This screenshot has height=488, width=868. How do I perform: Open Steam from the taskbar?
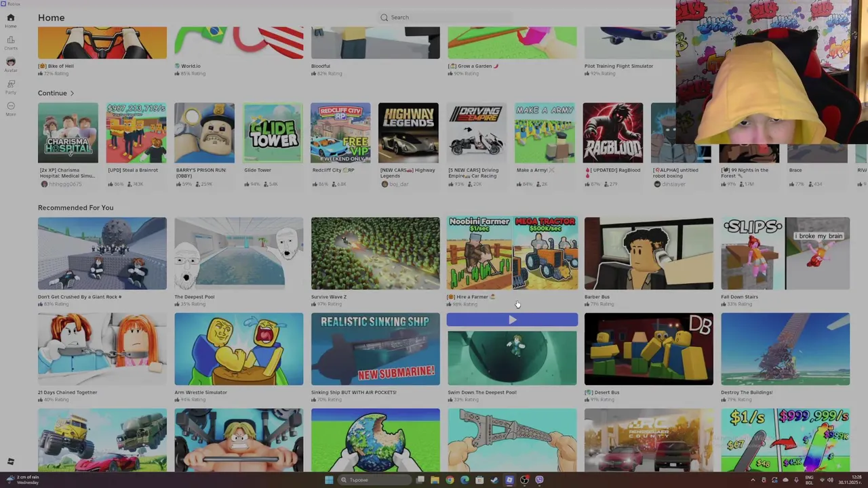point(494,480)
